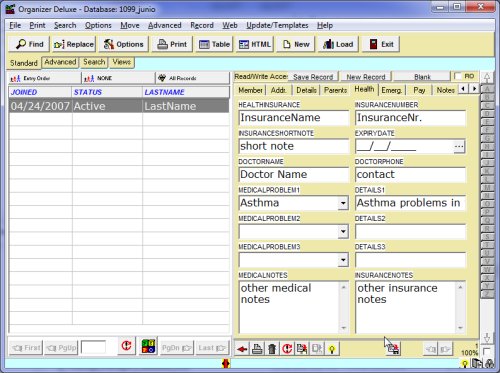The image size is (500, 373).
Task: Sort by the LASTNAME column header
Action: (x=186, y=92)
